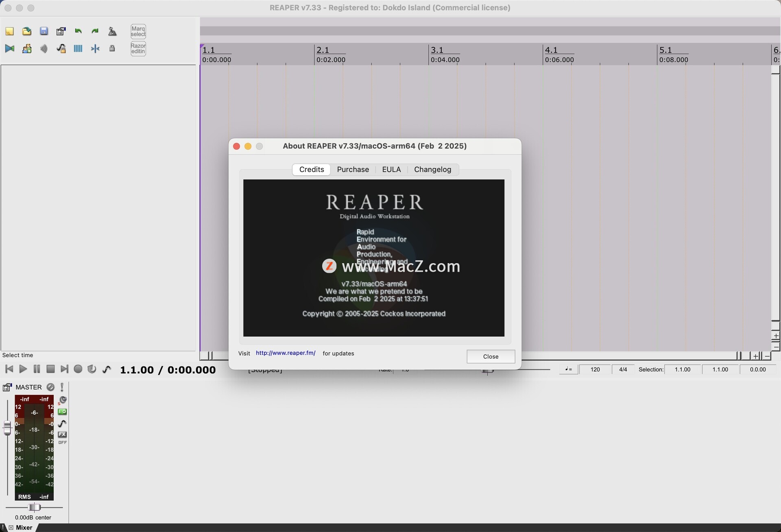Image resolution: width=781 pixels, height=532 pixels.
Task: Click the master exclamation mark icon
Action: tap(62, 387)
